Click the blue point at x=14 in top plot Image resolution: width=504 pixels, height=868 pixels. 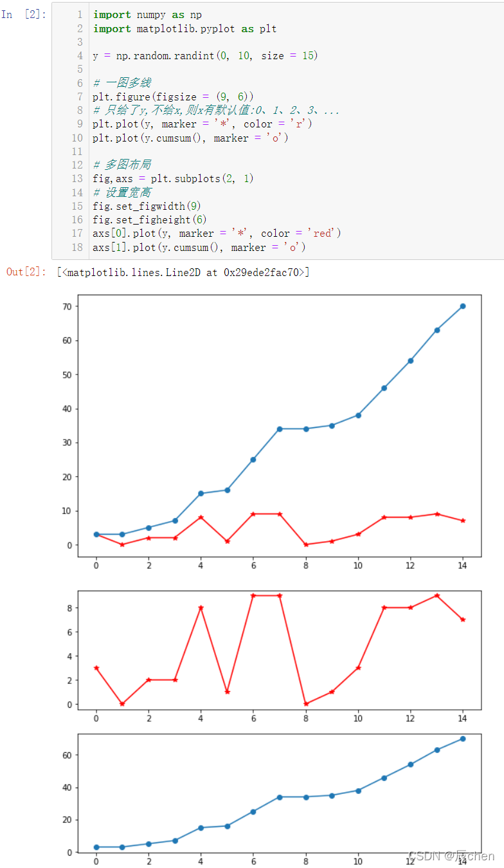pyautogui.click(x=463, y=306)
